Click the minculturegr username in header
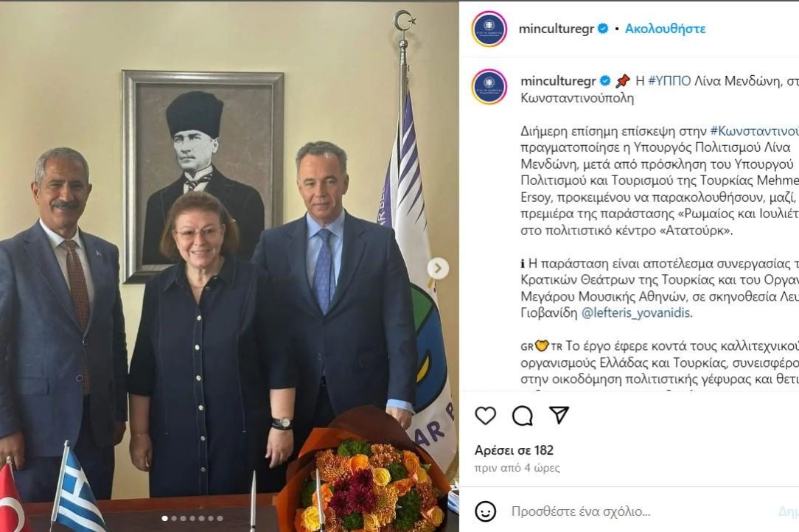Image resolution: width=799 pixels, height=532 pixels. click(x=556, y=29)
